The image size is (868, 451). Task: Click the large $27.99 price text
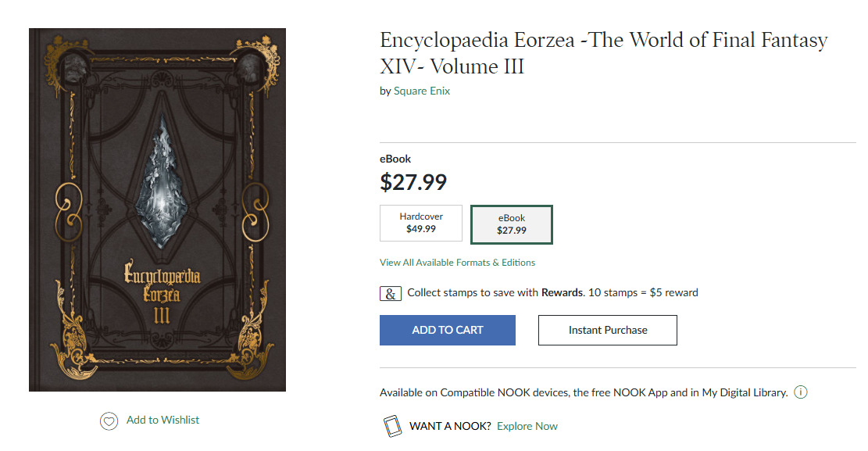click(413, 182)
